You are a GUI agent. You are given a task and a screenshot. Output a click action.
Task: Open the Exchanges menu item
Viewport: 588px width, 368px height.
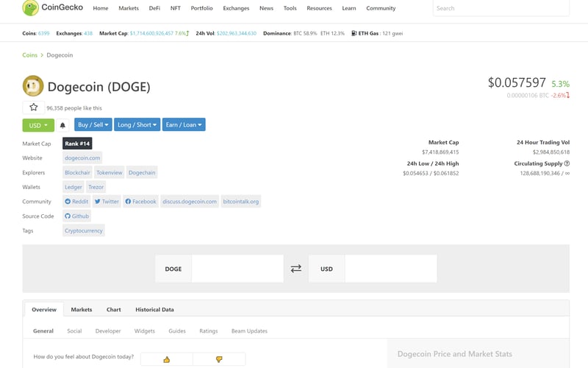coord(236,8)
